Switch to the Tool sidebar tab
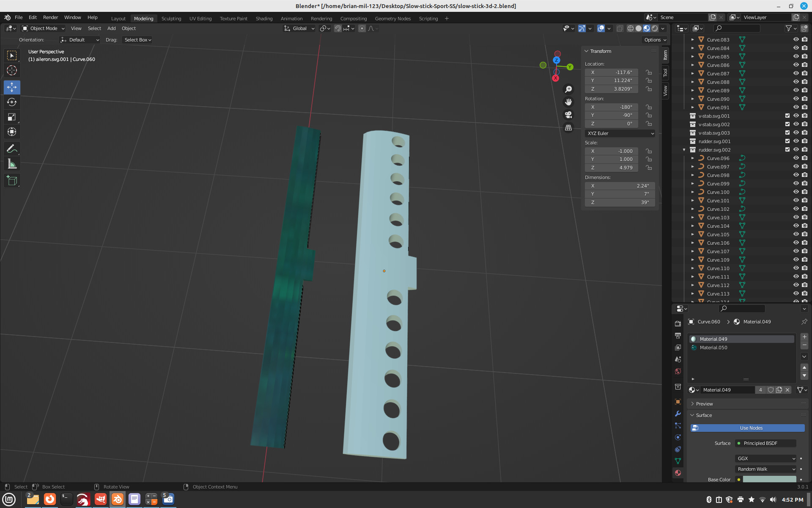This screenshot has height=508, width=812. click(x=666, y=73)
